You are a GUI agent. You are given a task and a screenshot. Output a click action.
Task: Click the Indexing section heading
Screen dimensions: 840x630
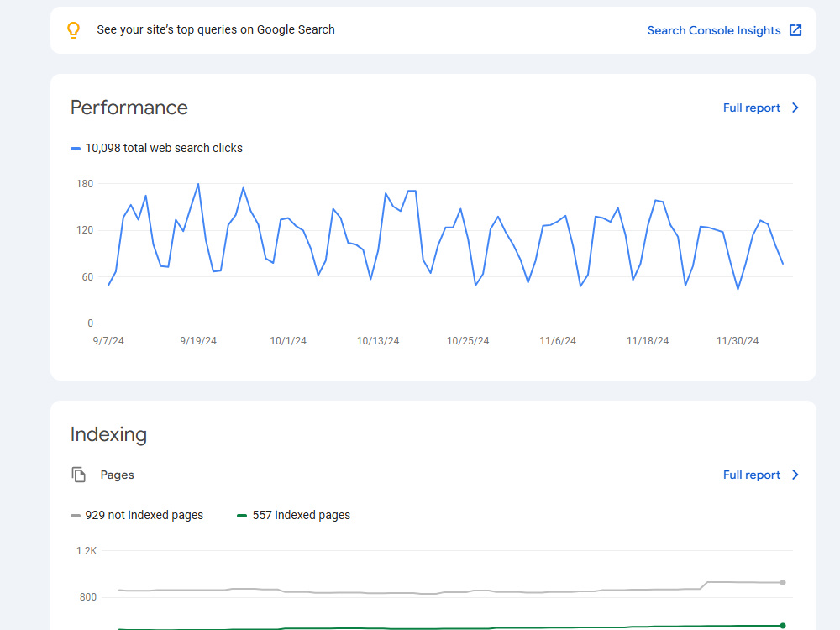pyautogui.click(x=108, y=434)
